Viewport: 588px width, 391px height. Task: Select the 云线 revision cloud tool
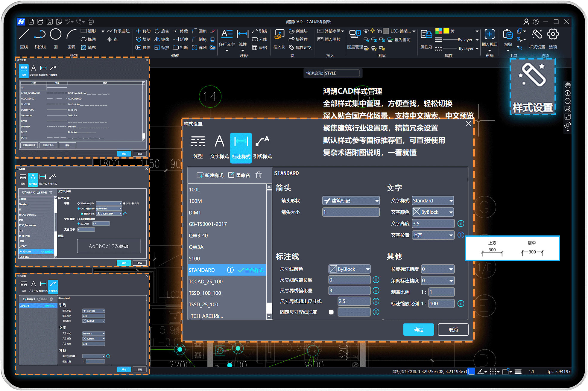click(259, 39)
